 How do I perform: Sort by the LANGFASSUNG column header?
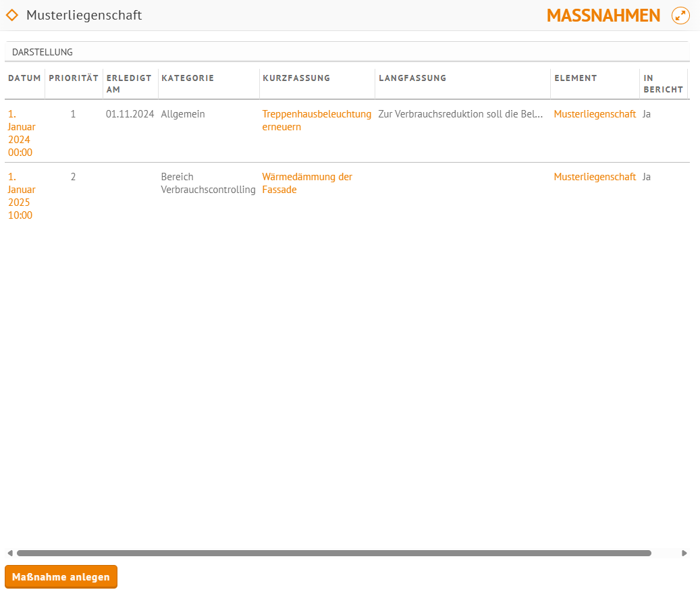[x=412, y=78]
